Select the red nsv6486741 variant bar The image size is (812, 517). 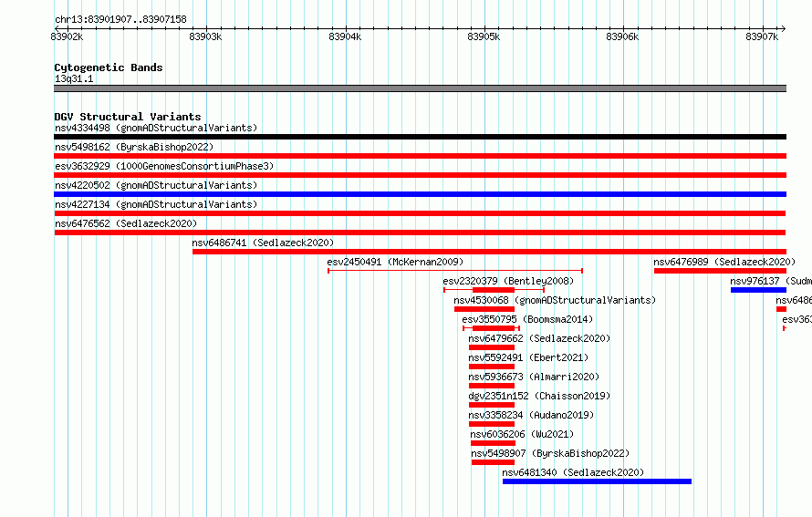tap(489, 252)
